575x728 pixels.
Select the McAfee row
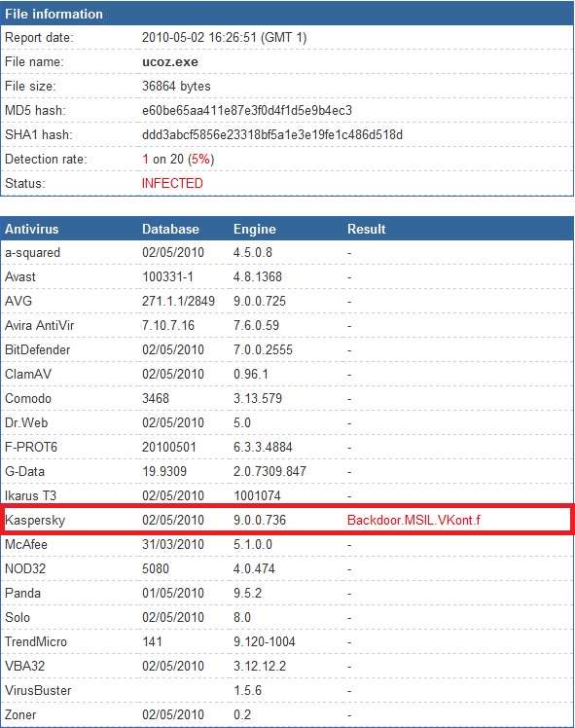pyautogui.click(x=287, y=544)
